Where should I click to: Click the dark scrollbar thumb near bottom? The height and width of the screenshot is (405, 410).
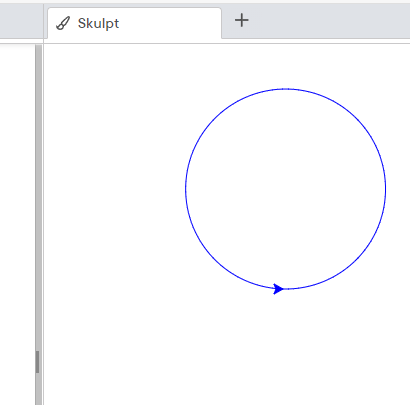coord(37,362)
